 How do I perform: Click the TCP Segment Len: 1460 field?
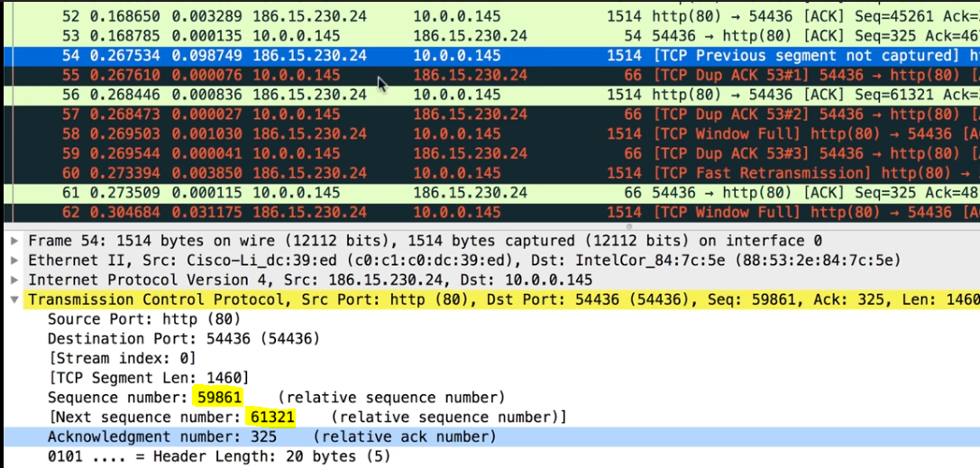coord(148,378)
